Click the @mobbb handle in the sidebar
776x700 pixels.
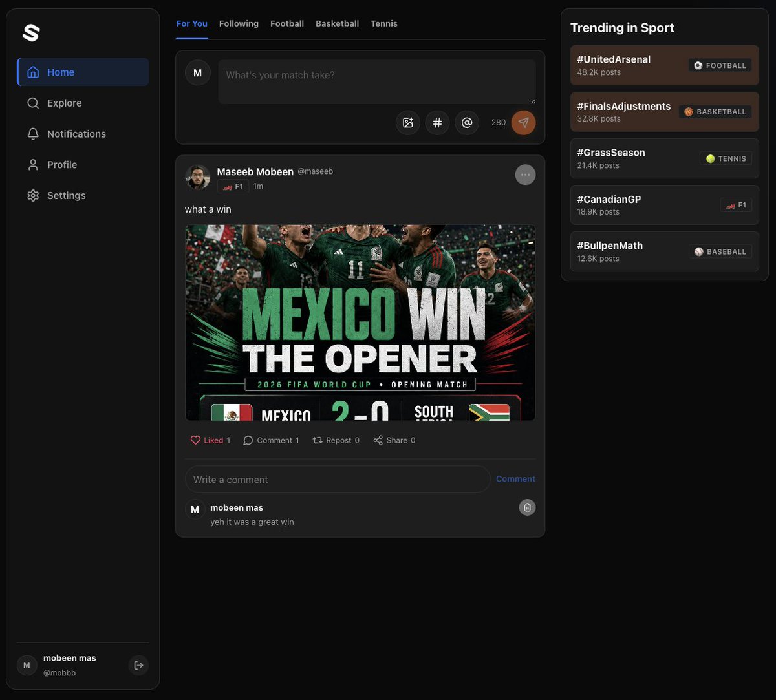[59, 673]
